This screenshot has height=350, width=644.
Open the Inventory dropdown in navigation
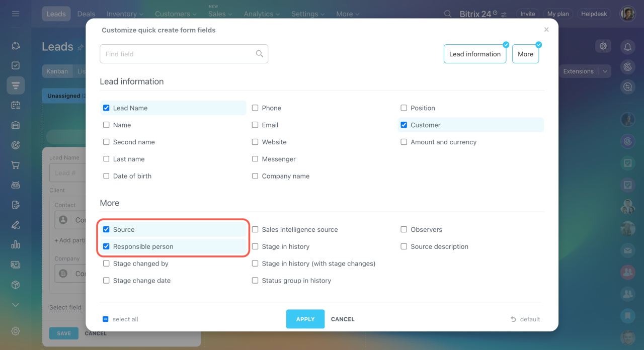(125, 14)
